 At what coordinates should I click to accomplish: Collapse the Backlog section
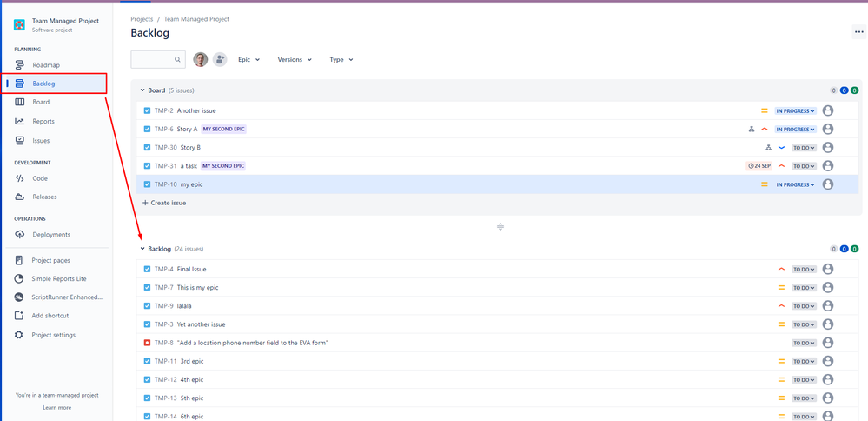[142, 249]
